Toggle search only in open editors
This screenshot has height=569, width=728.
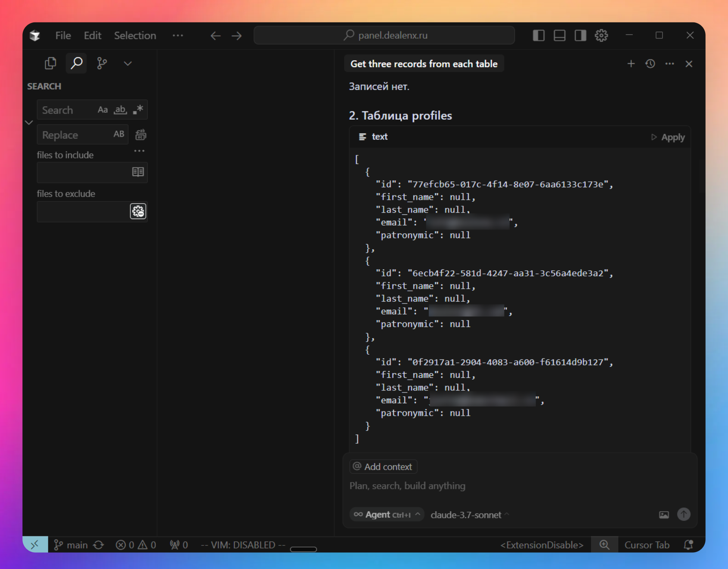(x=138, y=172)
